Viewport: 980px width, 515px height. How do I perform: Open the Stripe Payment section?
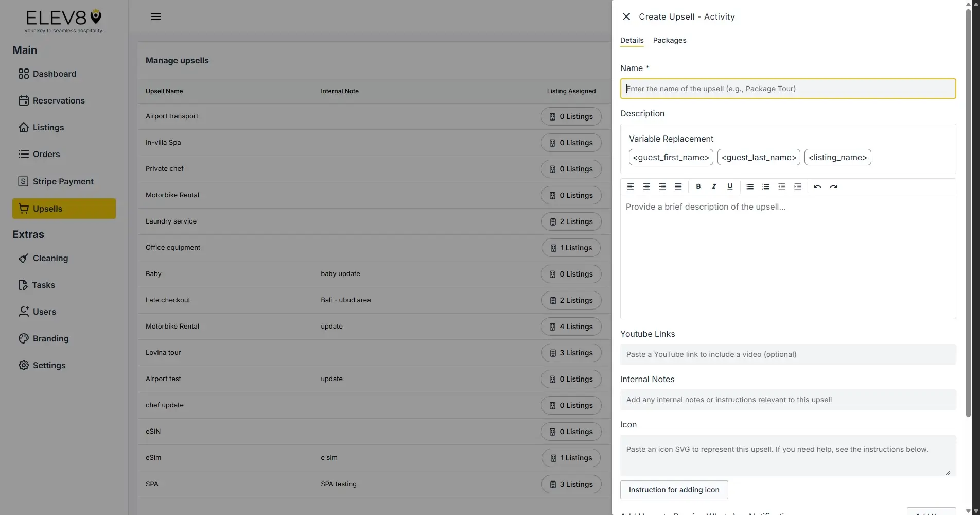[63, 181]
